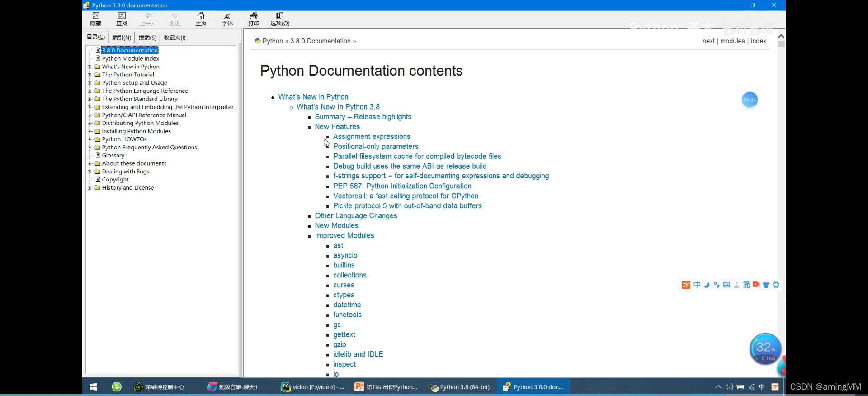Click Python breadcrumb link
Viewport: 868px width, 396px height.
click(x=273, y=41)
